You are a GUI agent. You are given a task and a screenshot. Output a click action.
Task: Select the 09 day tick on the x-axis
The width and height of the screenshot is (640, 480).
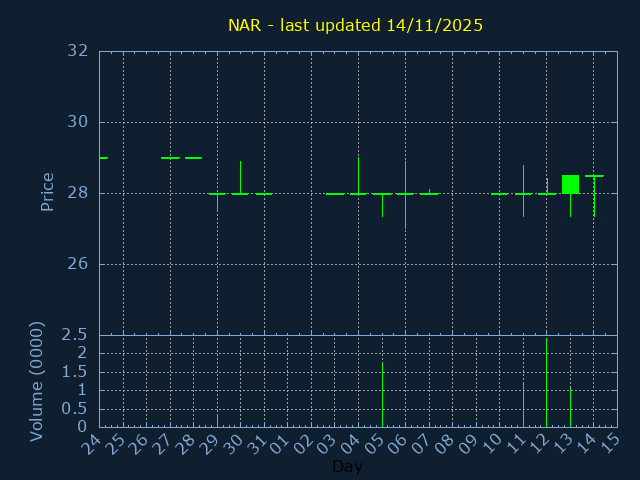coord(469,441)
